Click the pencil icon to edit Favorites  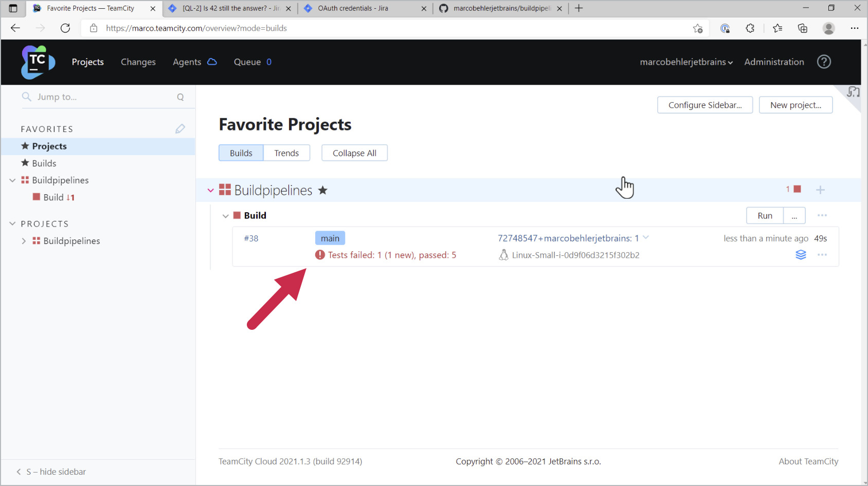coord(180,128)
